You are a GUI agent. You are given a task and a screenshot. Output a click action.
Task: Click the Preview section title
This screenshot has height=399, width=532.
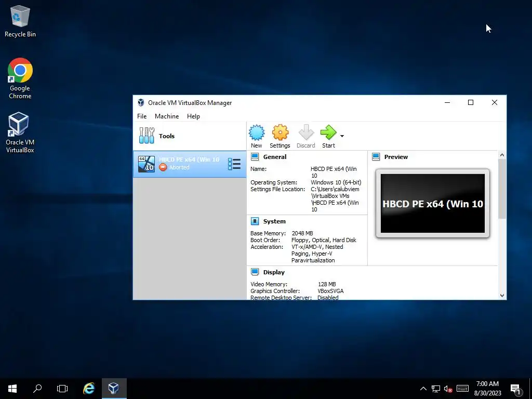pyautogui.click(x=396, y=157)
